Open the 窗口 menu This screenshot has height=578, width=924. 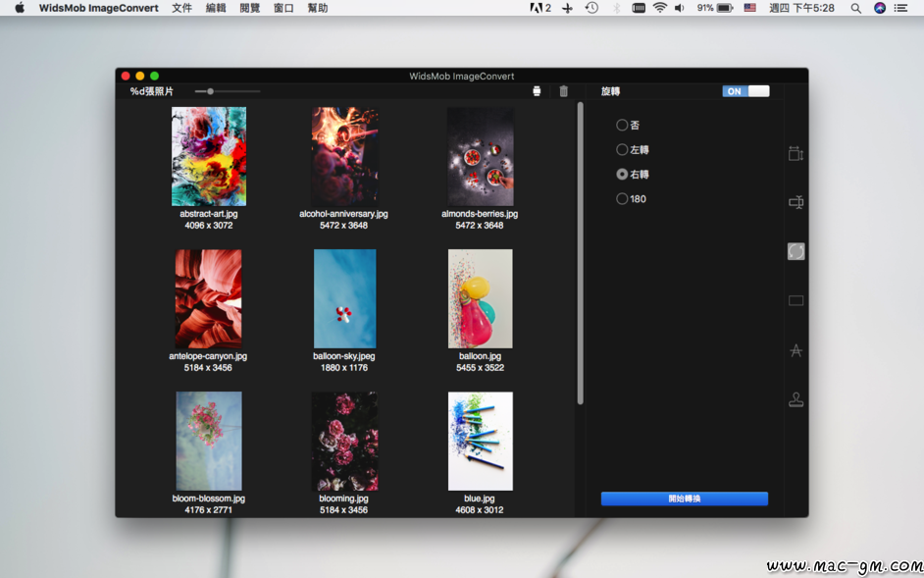(284, 8)
